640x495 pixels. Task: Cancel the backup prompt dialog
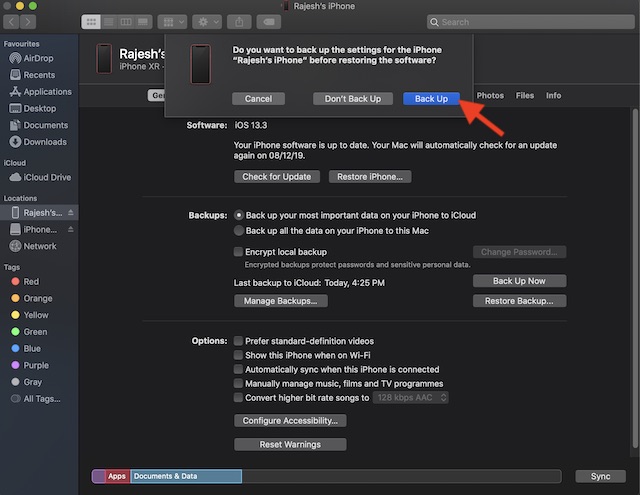click(258, 99)
